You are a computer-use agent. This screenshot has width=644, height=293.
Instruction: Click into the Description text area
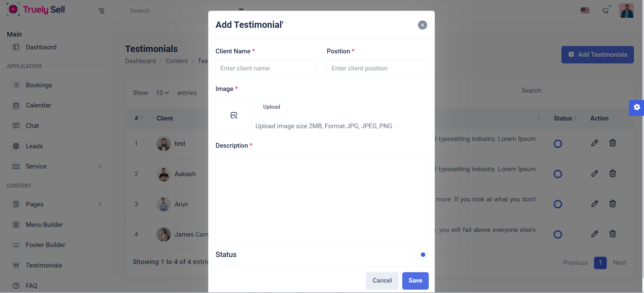click(x=321, y=198)
